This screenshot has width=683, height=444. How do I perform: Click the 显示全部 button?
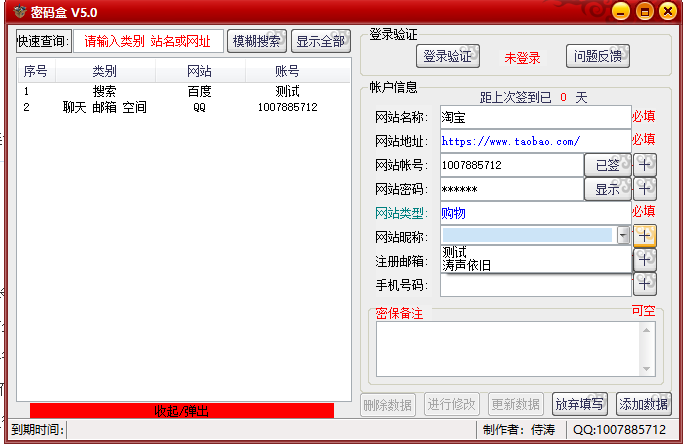pyautogui.click(x=321, y=41)
